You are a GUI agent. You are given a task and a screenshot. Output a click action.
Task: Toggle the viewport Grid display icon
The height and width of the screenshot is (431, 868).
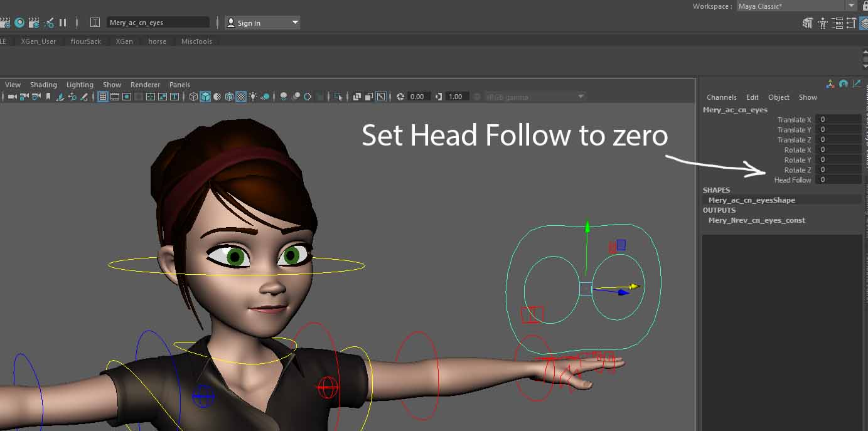pos(103,97)
